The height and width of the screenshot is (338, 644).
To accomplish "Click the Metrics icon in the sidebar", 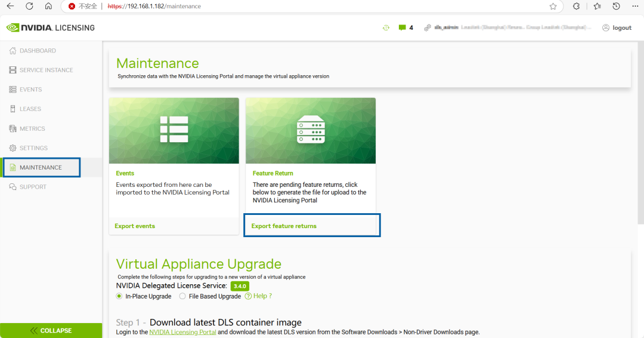I will (x=13, y=128).
